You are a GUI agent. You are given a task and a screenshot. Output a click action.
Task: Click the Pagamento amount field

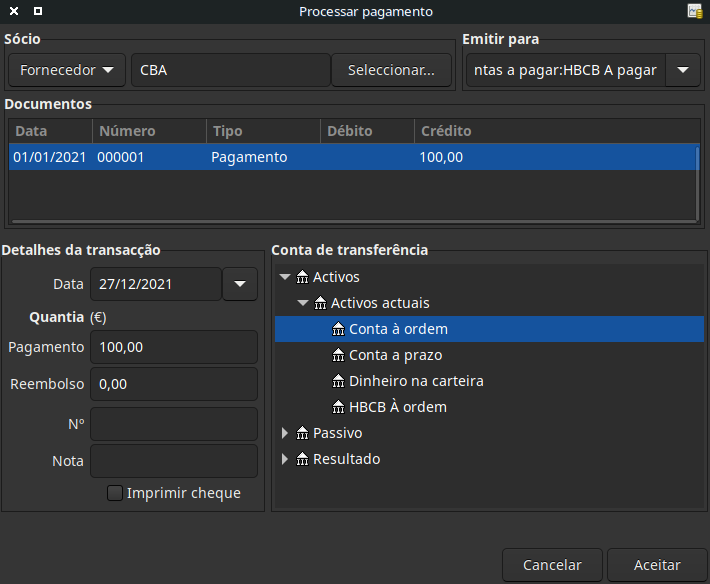[x=173, y=347]
